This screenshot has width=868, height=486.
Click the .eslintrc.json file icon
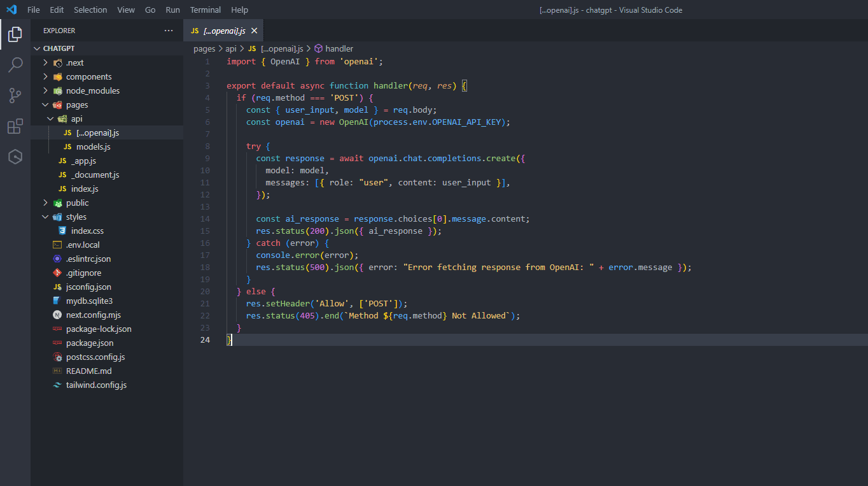point(57,259)
